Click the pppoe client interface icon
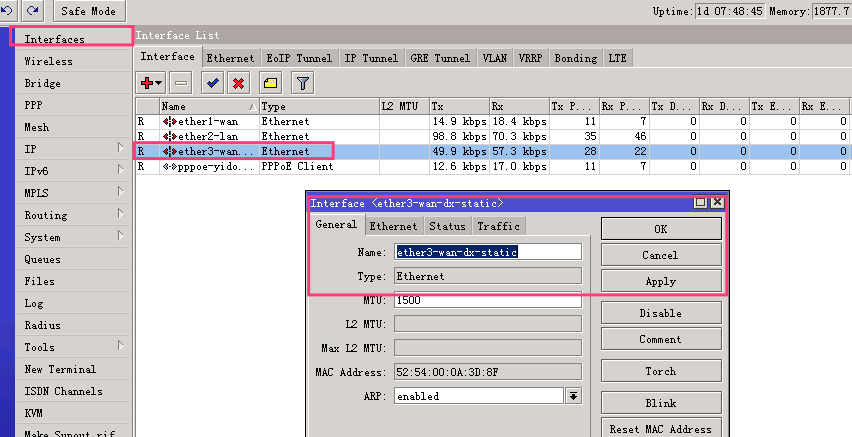This screenshot has height=437, width=852. (170, 166)
